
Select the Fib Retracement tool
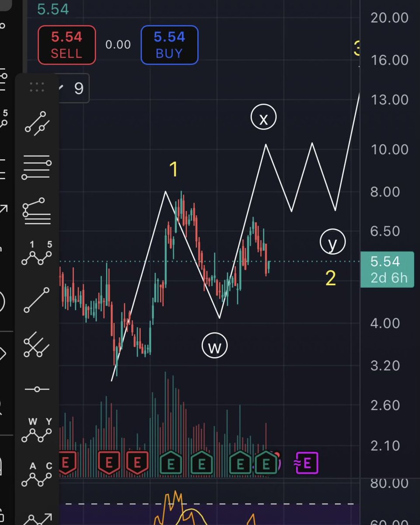pyautogui.click(x=37, y=168)
